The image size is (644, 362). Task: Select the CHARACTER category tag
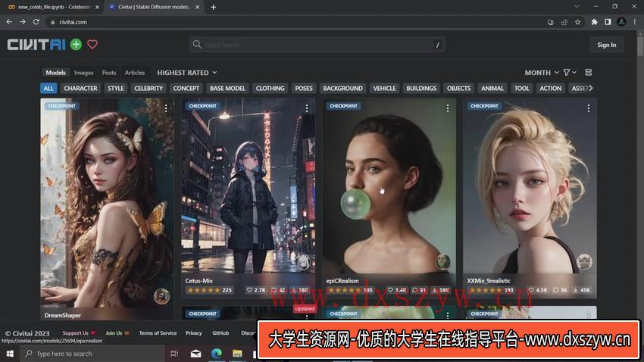point(80,89)
